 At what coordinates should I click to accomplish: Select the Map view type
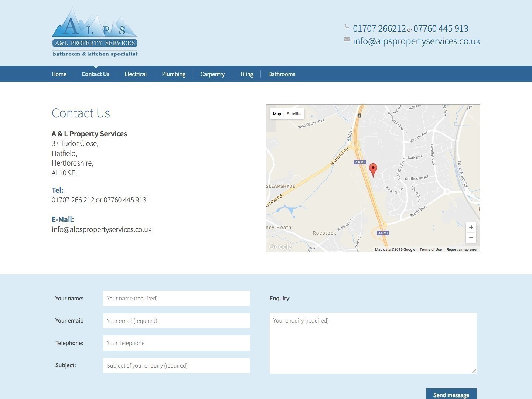[277, 114]
